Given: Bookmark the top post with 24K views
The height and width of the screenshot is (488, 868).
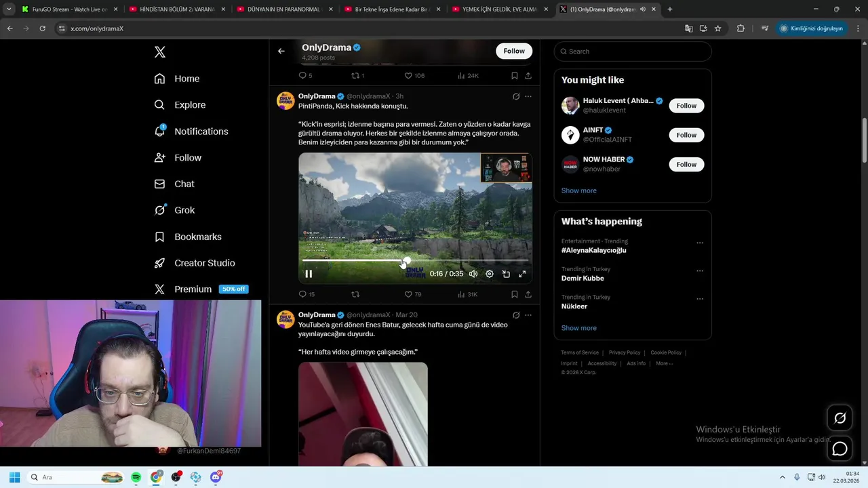Looking at the screenshot, I should click(x=515, y=76).
